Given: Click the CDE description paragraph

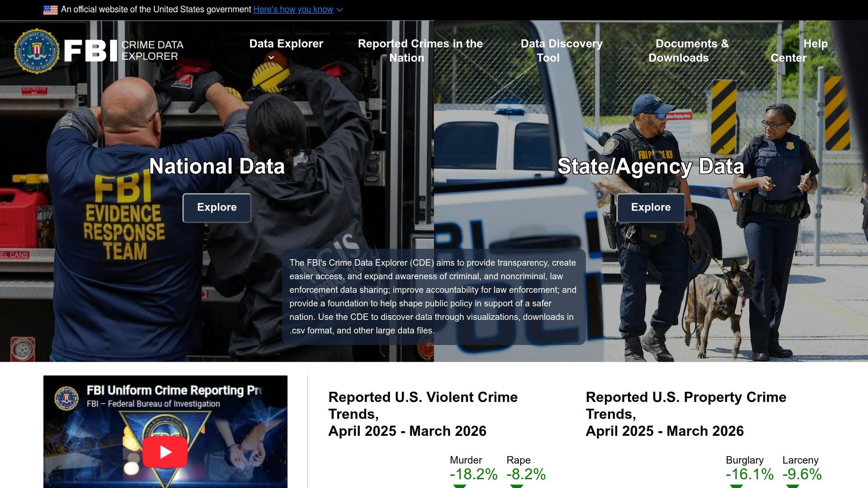Looking at the screenshot, I should point(433,297).
